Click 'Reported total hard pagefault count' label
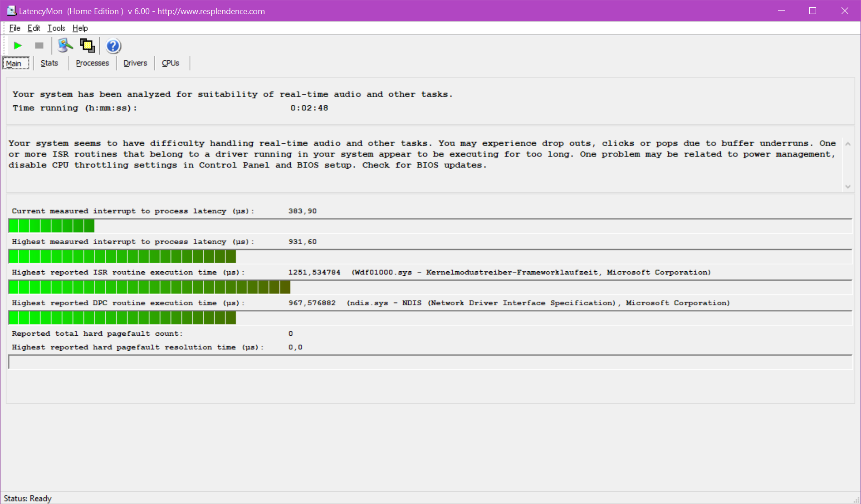 [x=97, y=333]
